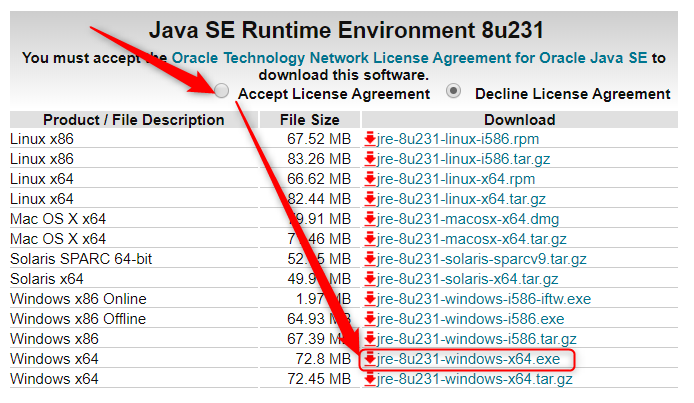Click the Accept License Agreement label text
This screenshot has width=694, height=403.
[x=334, y=94]
